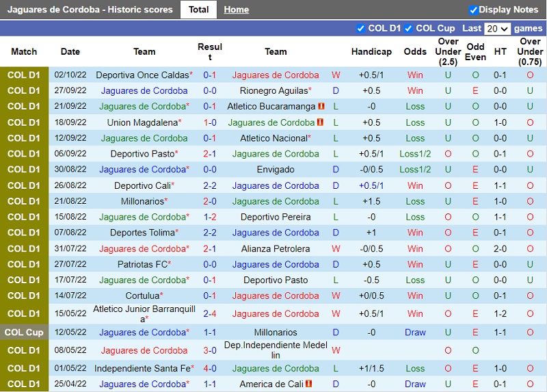Click Cortulua team name
The image size is (547, 392).
(x=144, y=296)
